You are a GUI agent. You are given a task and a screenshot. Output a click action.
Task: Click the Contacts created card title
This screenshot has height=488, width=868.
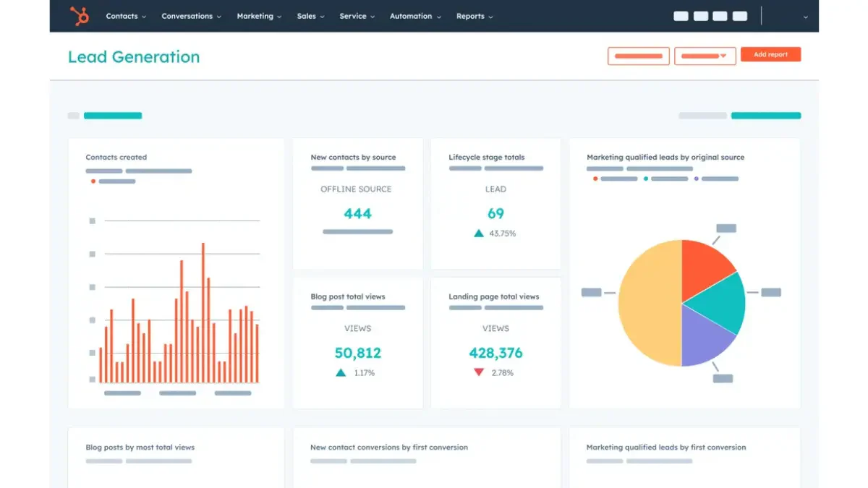click(x=116, y=157)
